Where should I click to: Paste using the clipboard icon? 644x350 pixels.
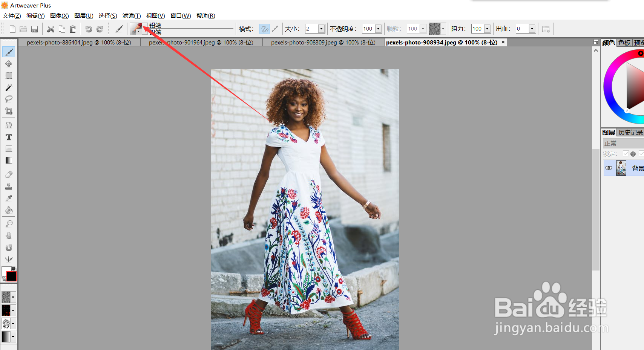coord(73,29)
